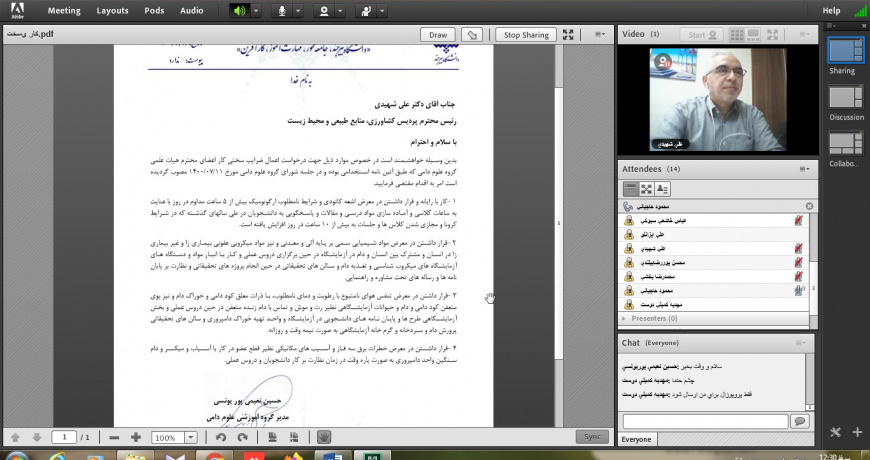Viewport: 870px width, 460px height.
Task: Rotate document clockwise
Action: (x=242, y=438)
